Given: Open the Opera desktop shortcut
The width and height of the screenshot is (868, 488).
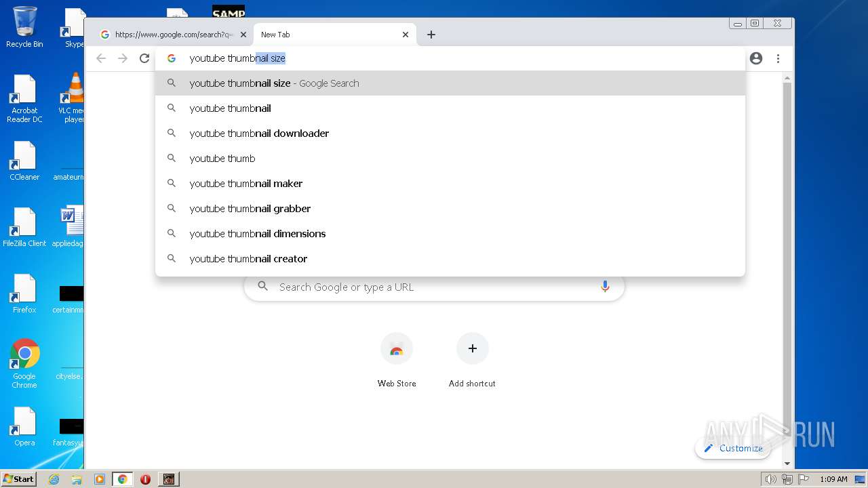Looking at the screenshot, I should tap(24, 427).
